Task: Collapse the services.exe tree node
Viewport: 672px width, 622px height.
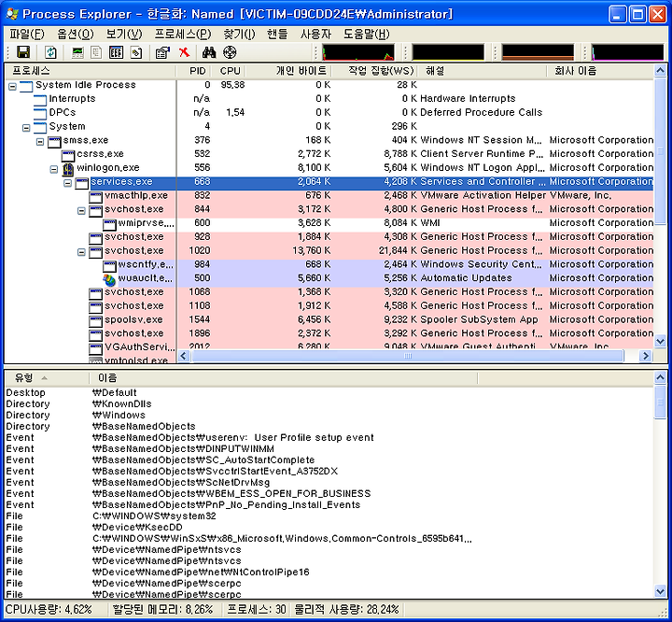Action: point(68,183)
